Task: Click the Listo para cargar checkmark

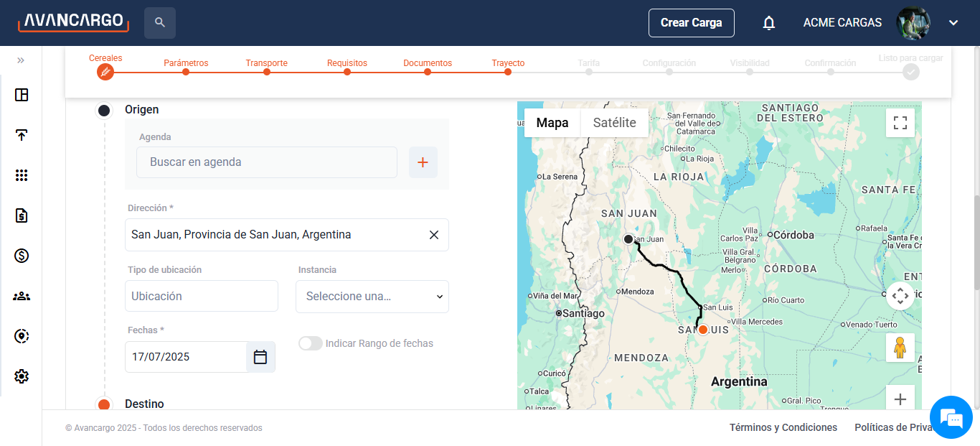Action: [911, 72]
